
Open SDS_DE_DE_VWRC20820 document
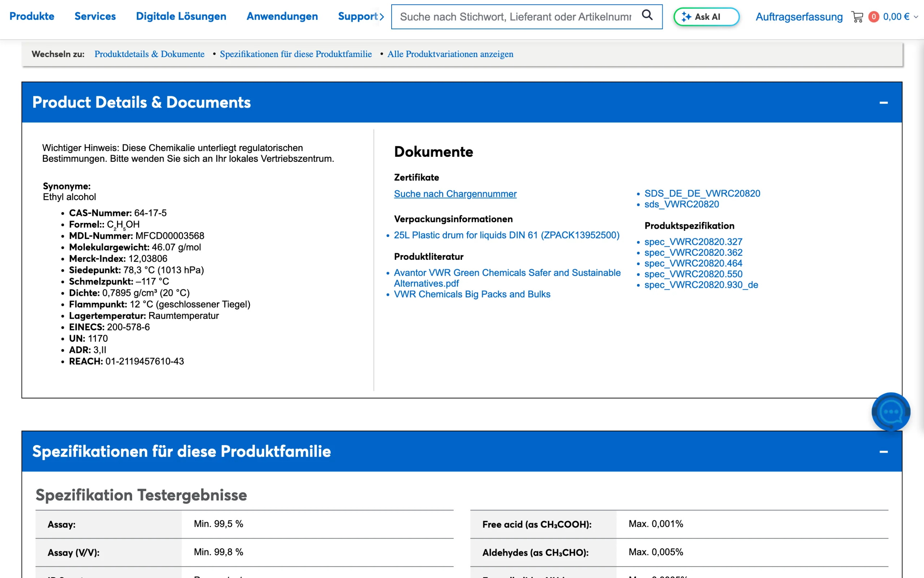coord(702,193)
